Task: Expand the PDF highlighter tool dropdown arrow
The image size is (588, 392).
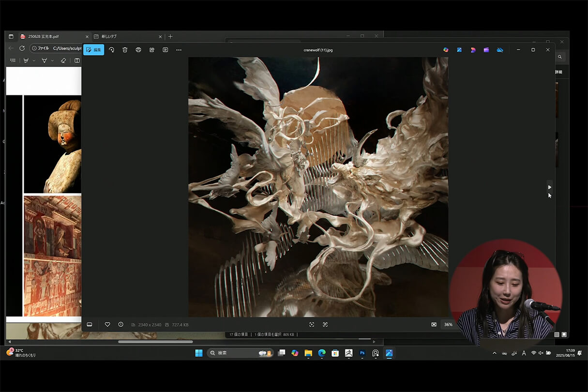Action: [x=34, y=60]
